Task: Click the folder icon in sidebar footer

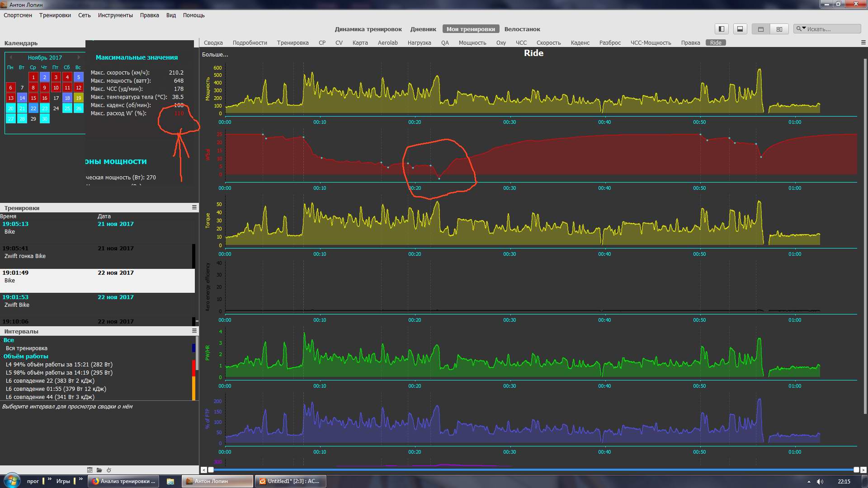Action: pyautogui.click(x=99, y=470)
